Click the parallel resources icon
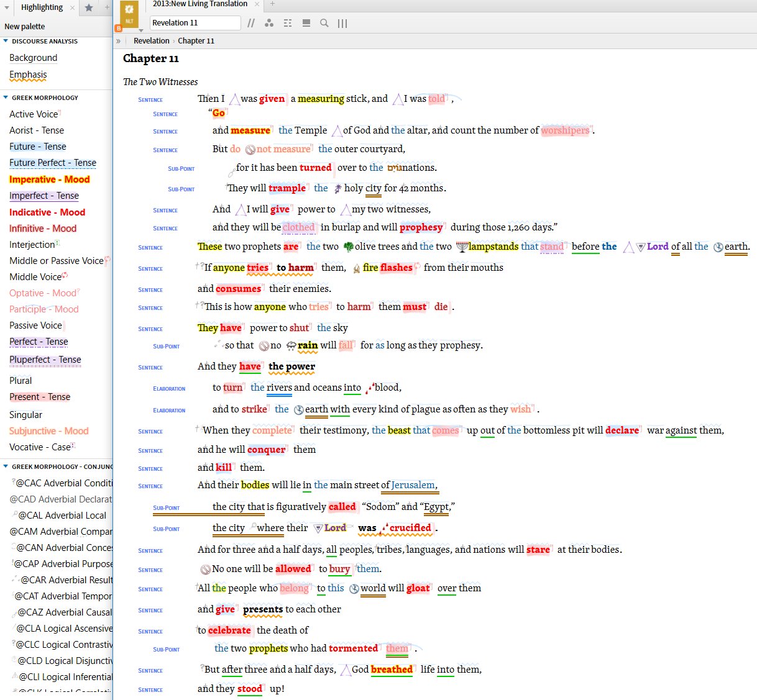The image size is (757, 700). [251, 23]
